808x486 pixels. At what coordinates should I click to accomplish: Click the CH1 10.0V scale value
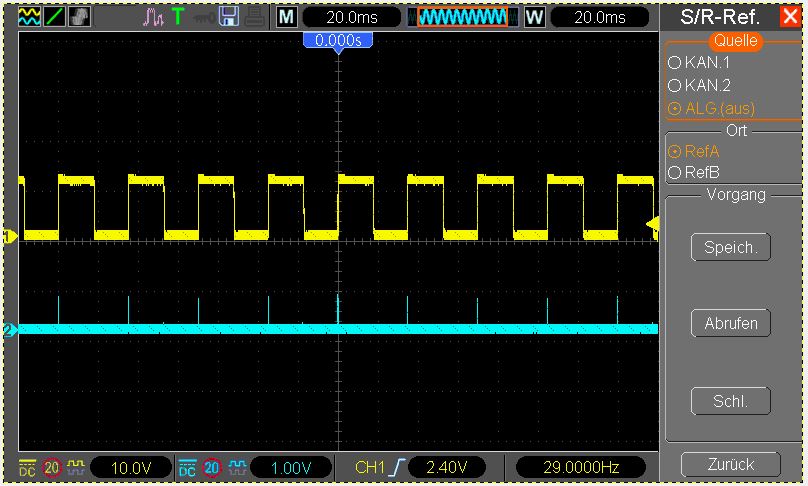pyautogui.click(x=131, y=467)
